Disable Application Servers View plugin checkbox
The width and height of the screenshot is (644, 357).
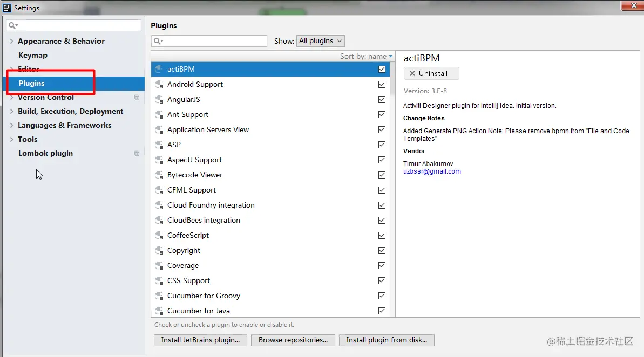tap(382, 129)
